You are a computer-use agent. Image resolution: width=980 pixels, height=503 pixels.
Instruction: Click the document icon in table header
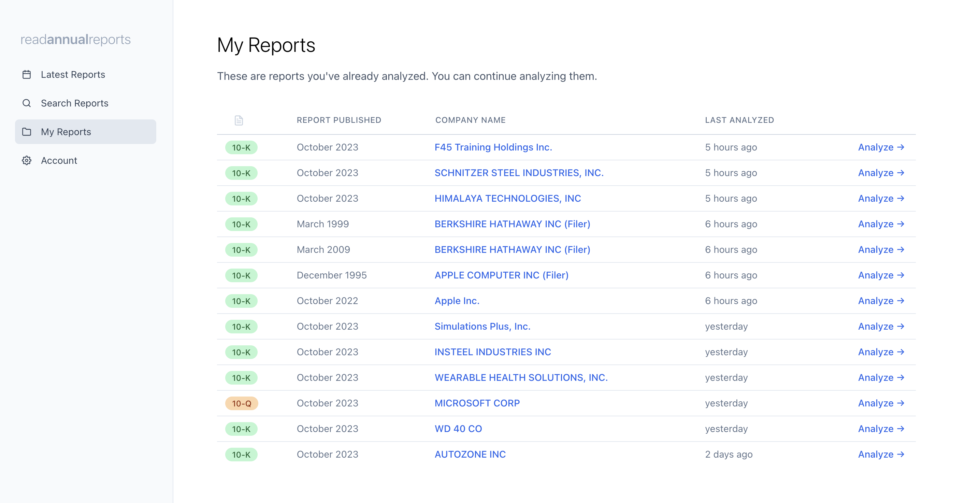[239, 120]
